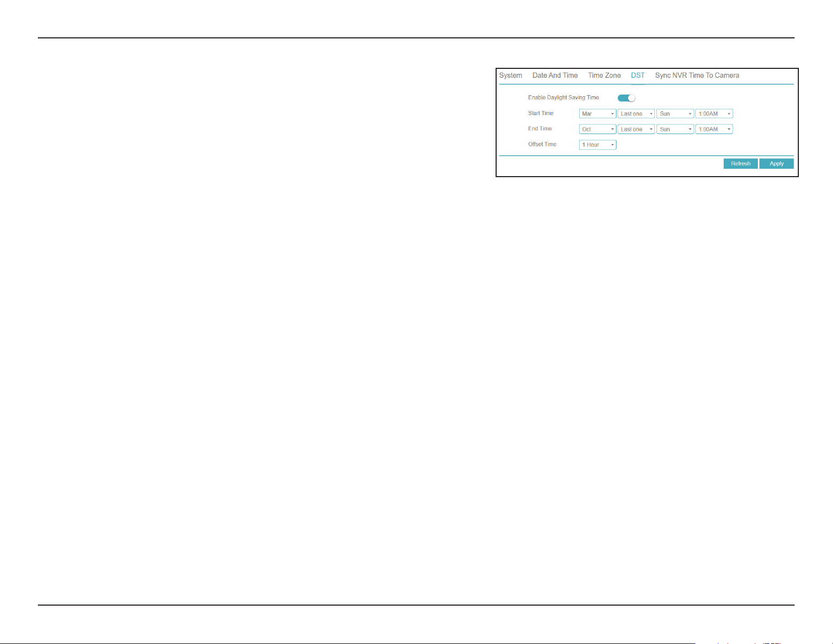The height and width of the screenshot is (644, 833).
Task: Open Start Time week dropdown showing Last one
Action: point(636,114)
